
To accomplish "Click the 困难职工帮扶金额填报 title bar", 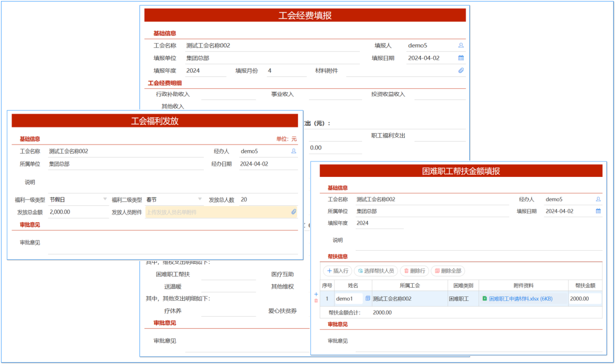I will pos(461,171).
